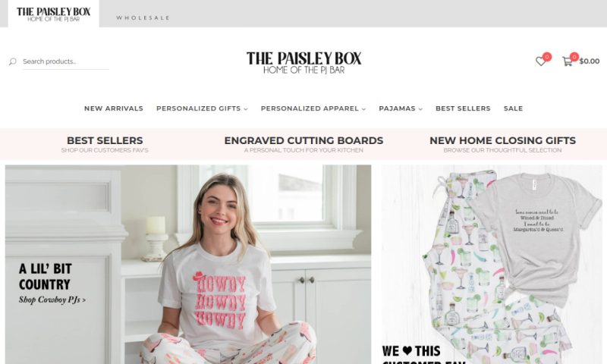Open the shopping cart icon
This screenshot has width=607, height=364.
568,61
